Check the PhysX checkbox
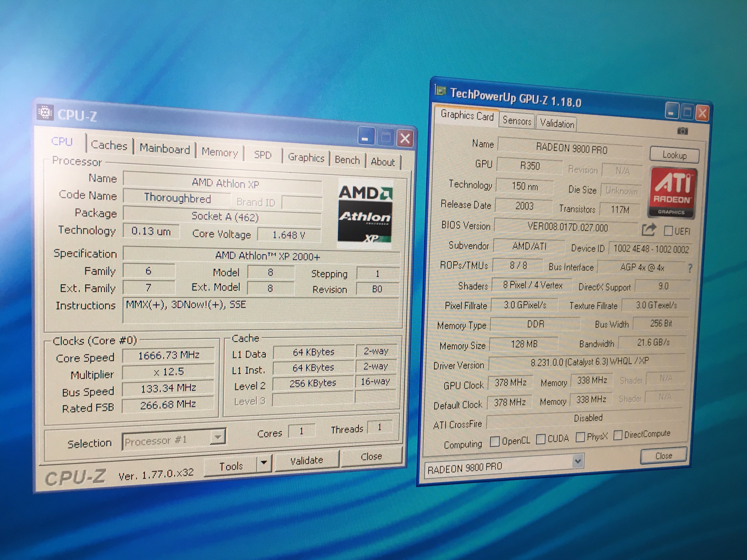 coord(580,437)
